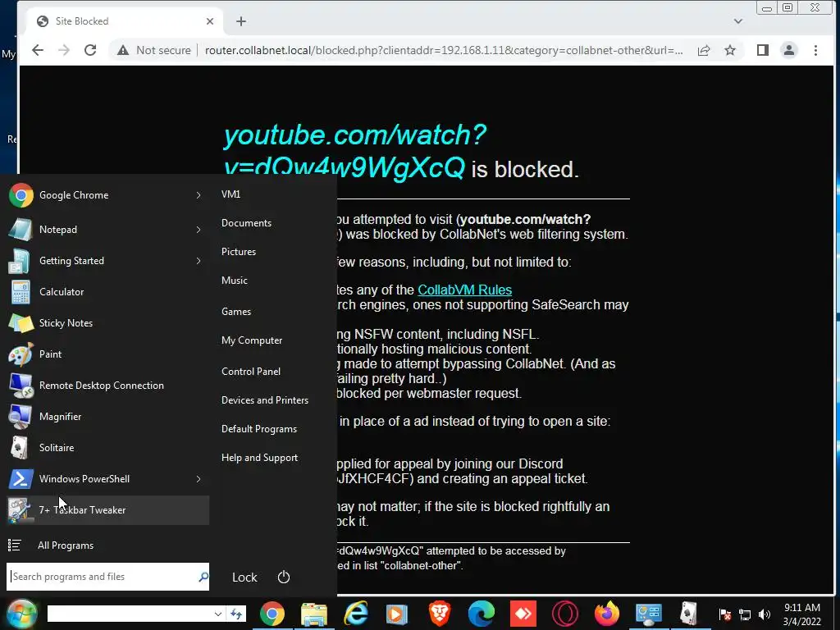Open 7+ Taskbar Tweaker
This screenshot has width=840, height=630.
[x=107, y=510]
